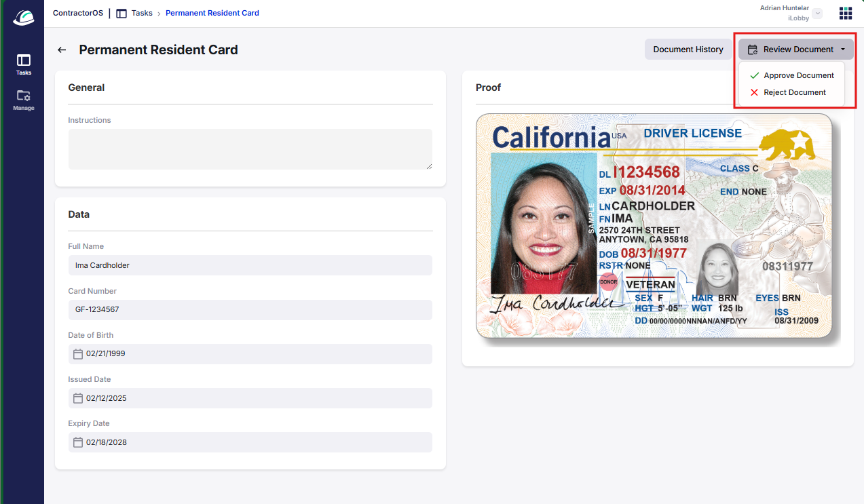
Task: Select Approve Document from the menu
Action: tap(798, 75)
